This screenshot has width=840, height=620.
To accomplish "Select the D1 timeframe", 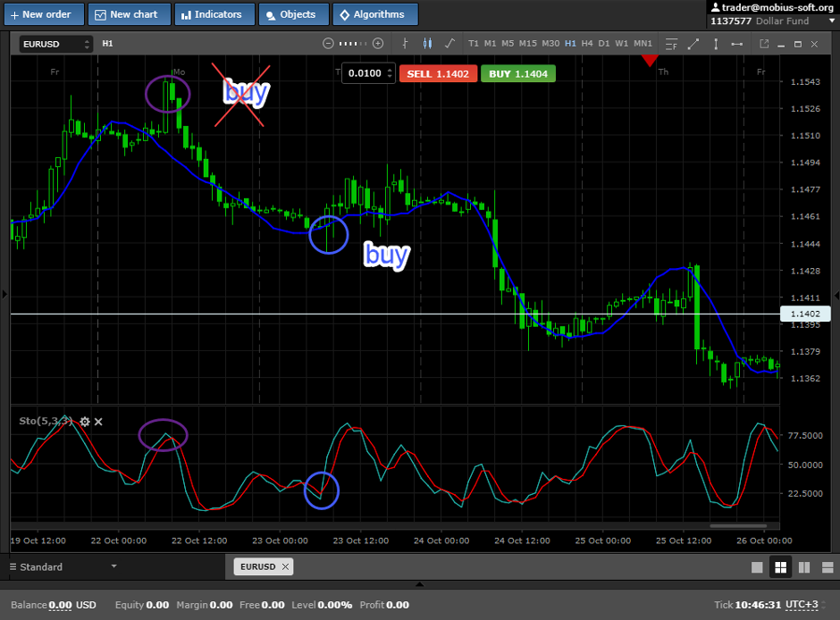I will [604, 44].
